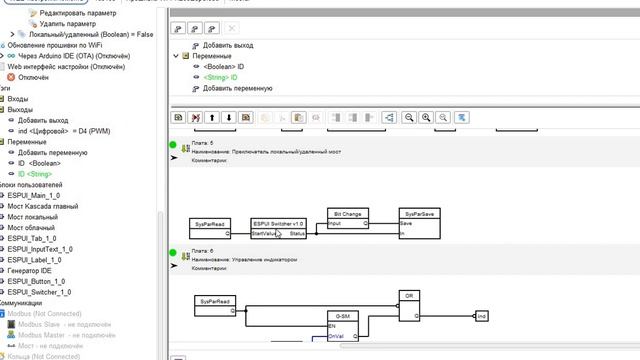Click the disabled delete X icon in upper toolbar
The image size is (640, 360).
tap(231, 29)
